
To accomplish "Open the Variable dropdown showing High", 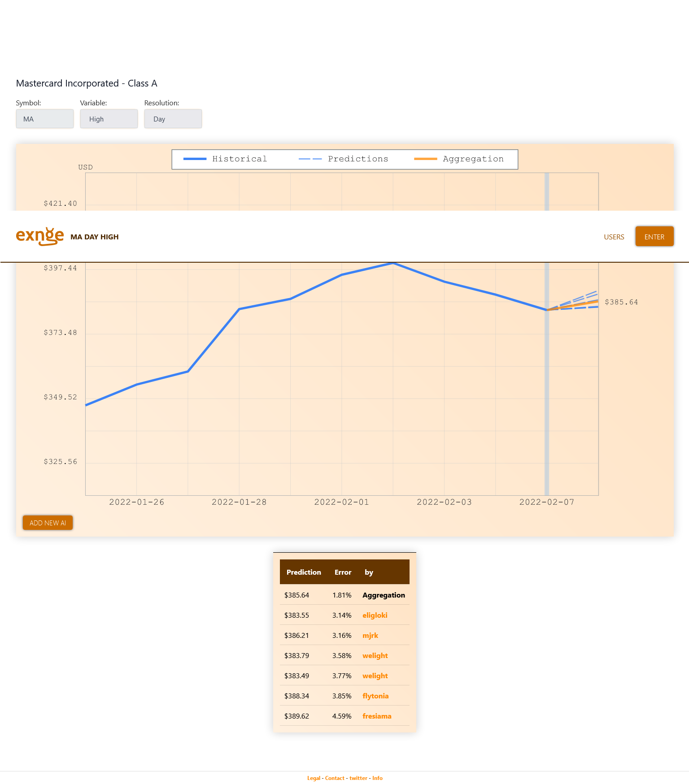I will pos(109,119).
